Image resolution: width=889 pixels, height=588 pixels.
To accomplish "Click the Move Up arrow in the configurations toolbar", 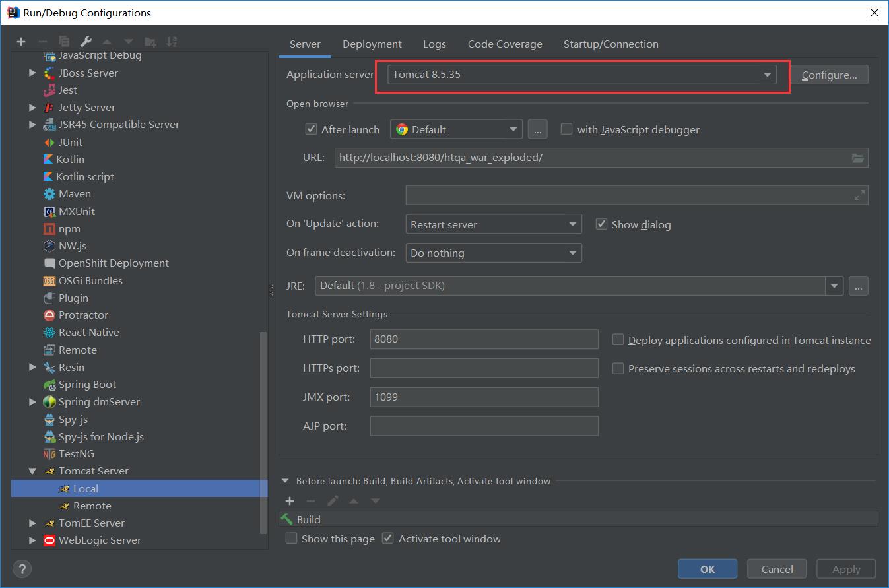I will (x=107, y=42).
